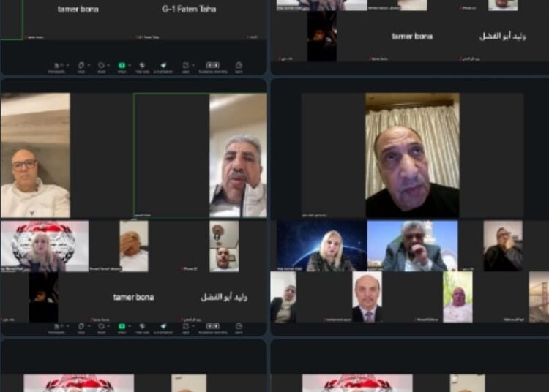The height and width of the screenshot is (392, 549).
Task: Select tamer bona tile in middle-left window
Action: pyautogui.click(x=134, y=297)
